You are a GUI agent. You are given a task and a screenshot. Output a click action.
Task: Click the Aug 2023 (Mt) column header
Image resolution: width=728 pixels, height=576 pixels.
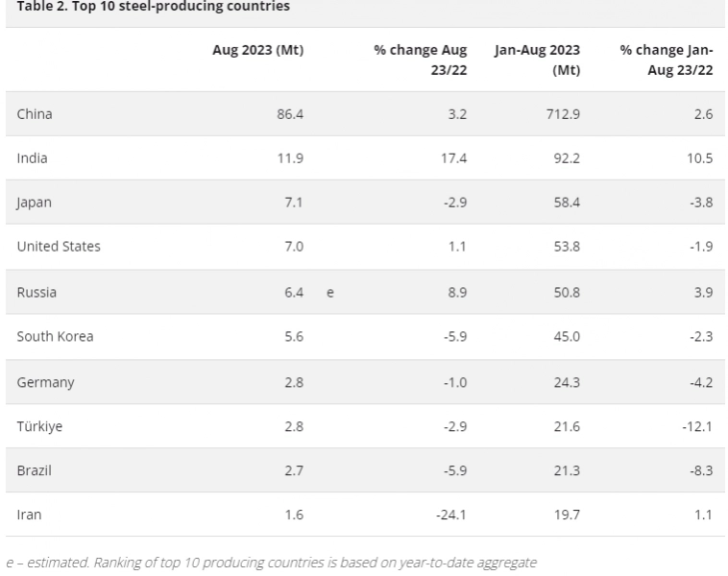point(257,51)
